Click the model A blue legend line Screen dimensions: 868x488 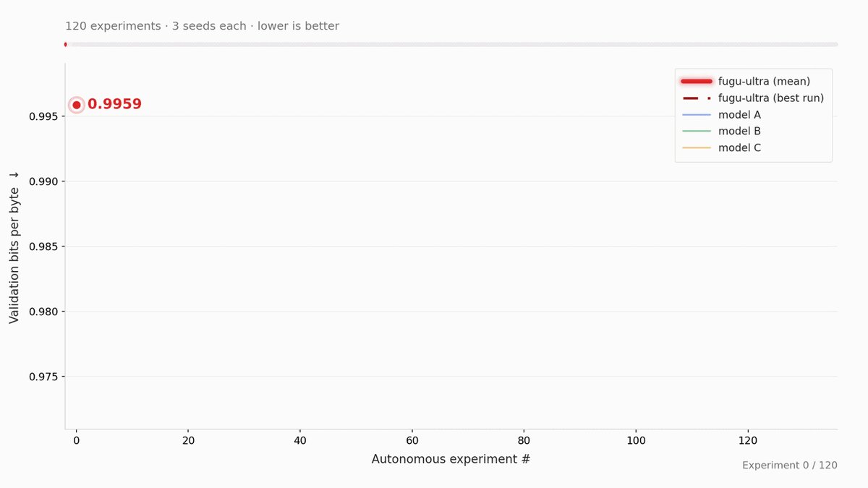click(x=697, y=114)
